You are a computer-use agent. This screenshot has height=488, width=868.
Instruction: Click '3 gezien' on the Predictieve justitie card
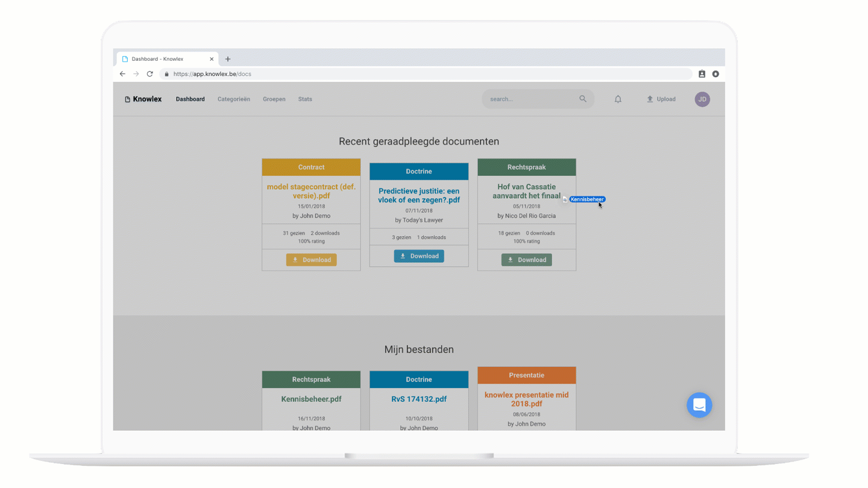(401, 237)
